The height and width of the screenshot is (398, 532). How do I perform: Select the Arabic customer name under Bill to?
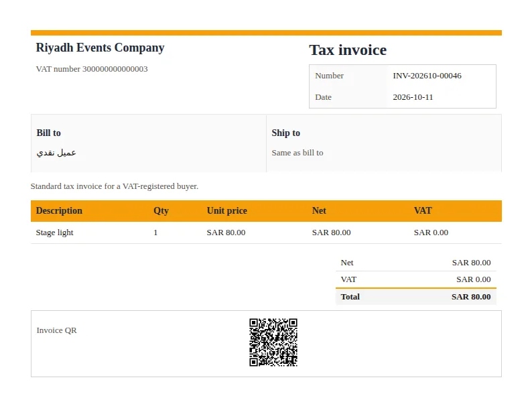click(56, 153)
